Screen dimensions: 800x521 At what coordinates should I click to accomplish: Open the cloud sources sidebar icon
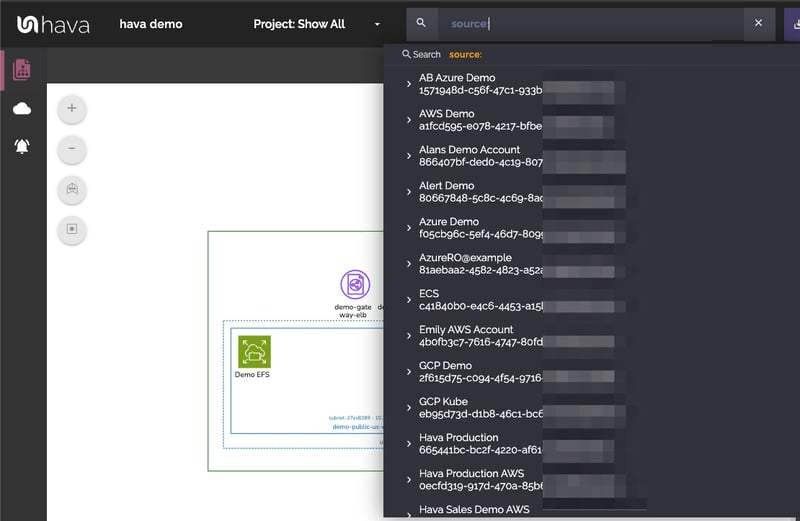tap(22, 109)
